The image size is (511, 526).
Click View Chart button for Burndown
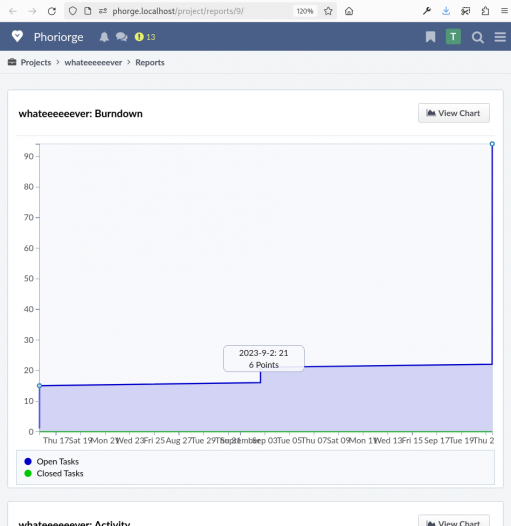(454, 113)
